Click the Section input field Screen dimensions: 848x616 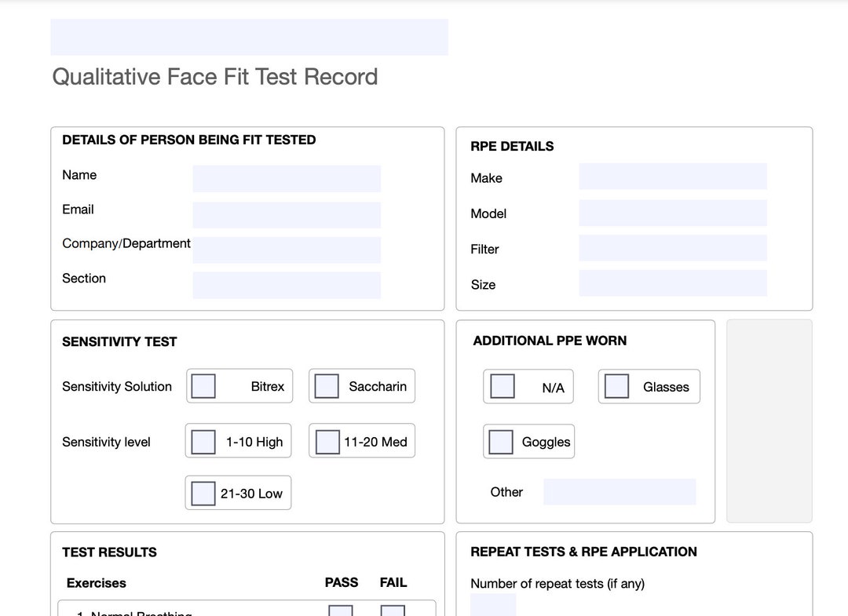click(x=286, y=285)
